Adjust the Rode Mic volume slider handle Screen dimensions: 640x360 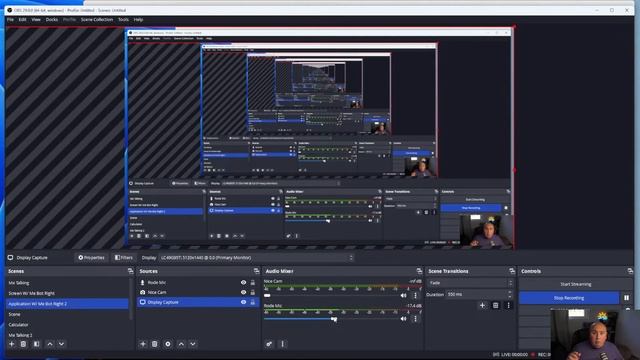click(x=334, y=319)
